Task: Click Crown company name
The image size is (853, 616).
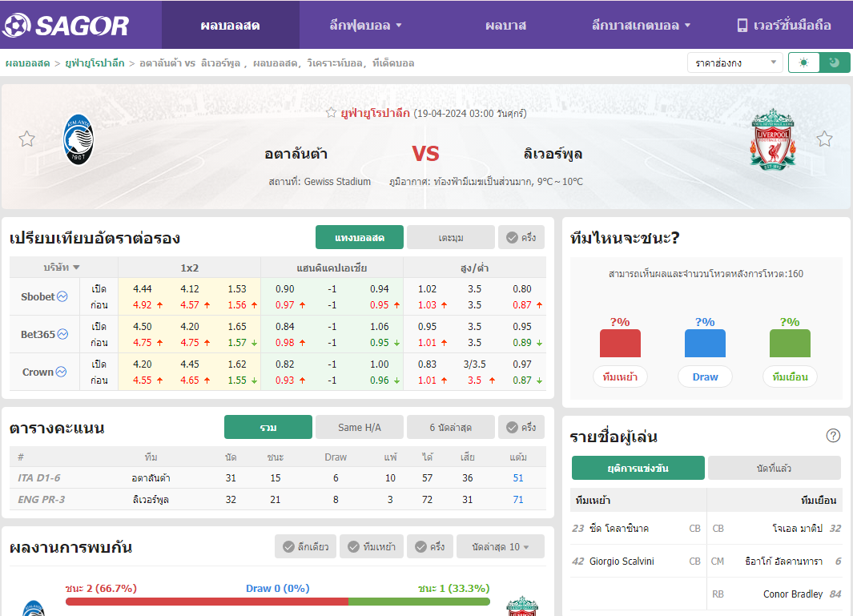Action: coord(38,372)
